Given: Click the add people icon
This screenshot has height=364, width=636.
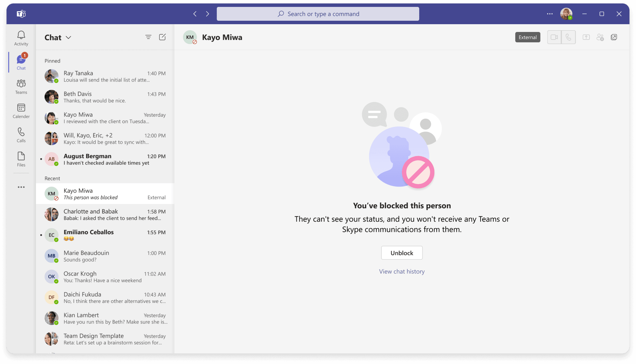Looking at the screenshot, I should click(x=600, y=37).
